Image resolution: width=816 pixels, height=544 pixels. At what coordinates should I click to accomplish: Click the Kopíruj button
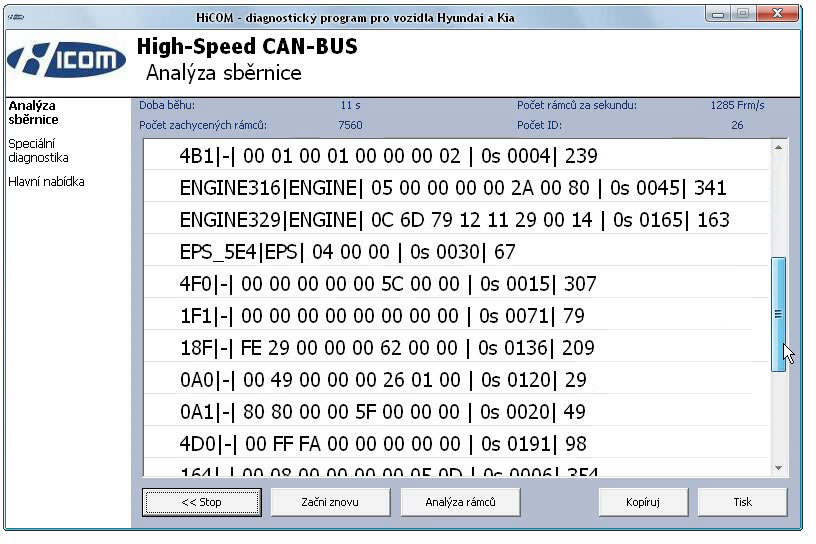[x=643, y=502]
